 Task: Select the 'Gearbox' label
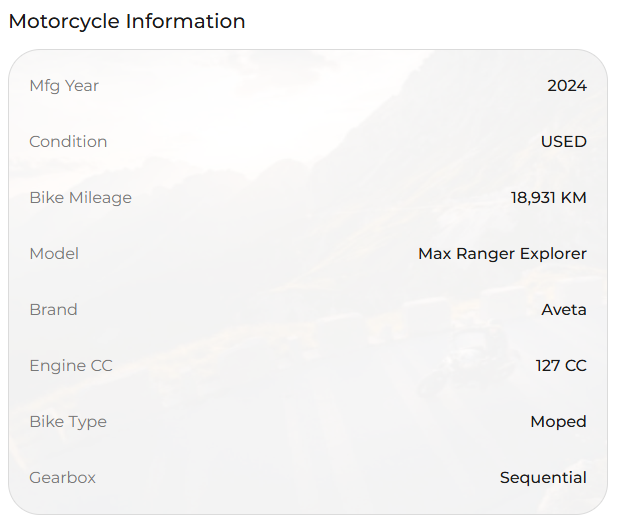(62, 478)
